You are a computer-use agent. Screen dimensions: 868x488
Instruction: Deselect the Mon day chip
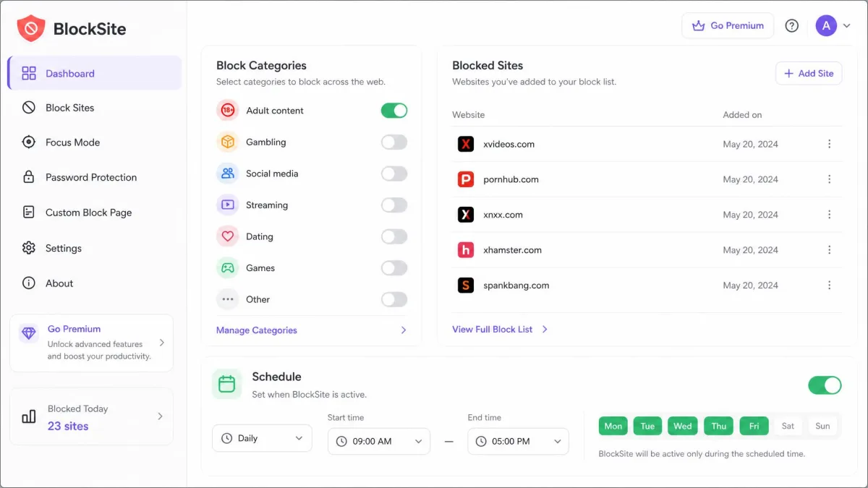(613, 426)
